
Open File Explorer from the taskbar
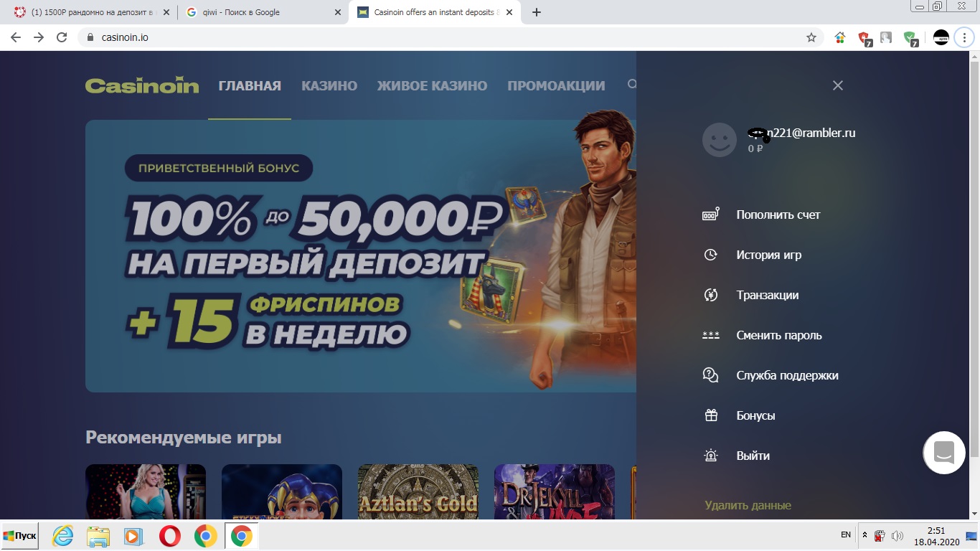(x=98, y=536)
